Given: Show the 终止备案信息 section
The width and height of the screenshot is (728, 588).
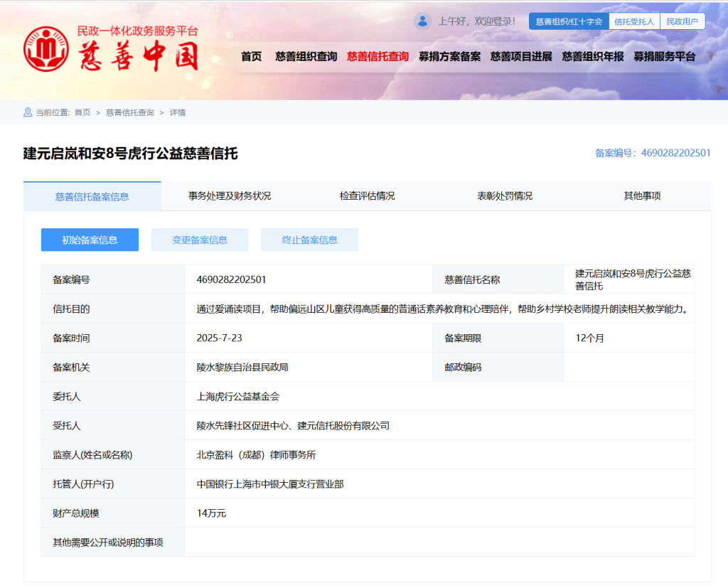Looking at the screenshot, I should click(310, 240).
